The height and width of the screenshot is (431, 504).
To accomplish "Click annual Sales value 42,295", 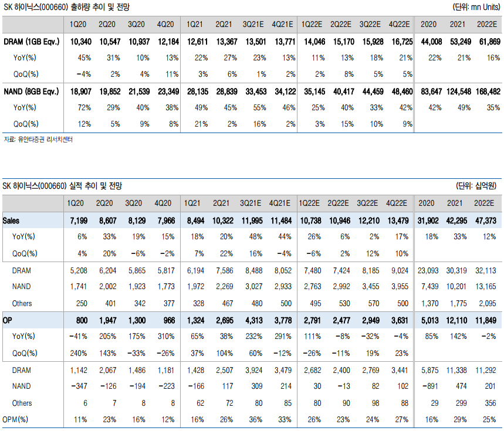I will point(456,220).
